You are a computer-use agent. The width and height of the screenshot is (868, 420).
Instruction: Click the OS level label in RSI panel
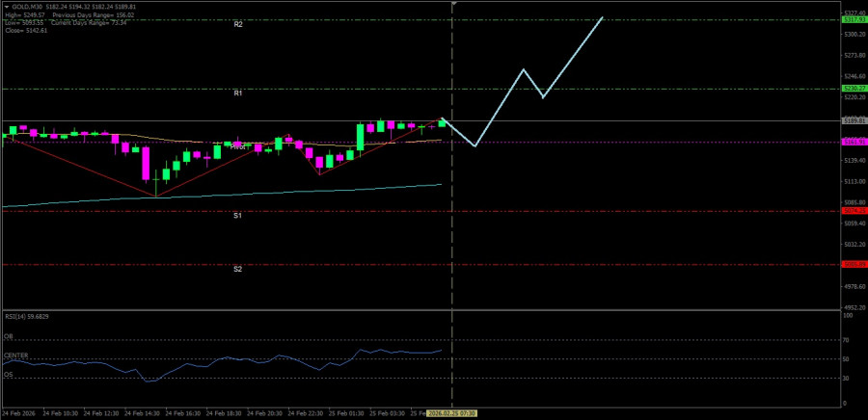click(x=8, y=375)
